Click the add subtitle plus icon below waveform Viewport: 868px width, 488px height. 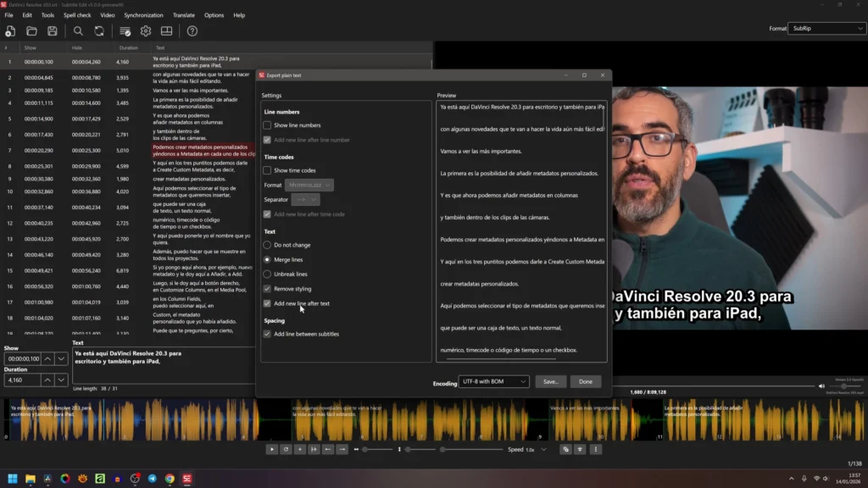pyautogui.click(x=299, y=449)
